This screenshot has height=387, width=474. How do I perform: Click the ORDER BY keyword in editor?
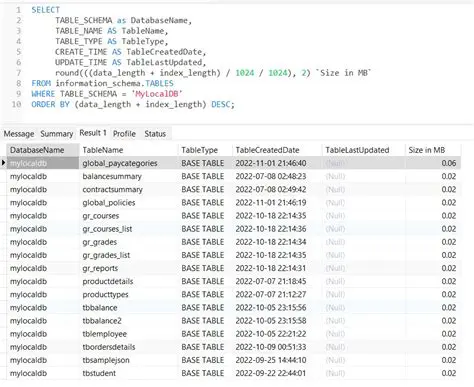click(50, 104)
